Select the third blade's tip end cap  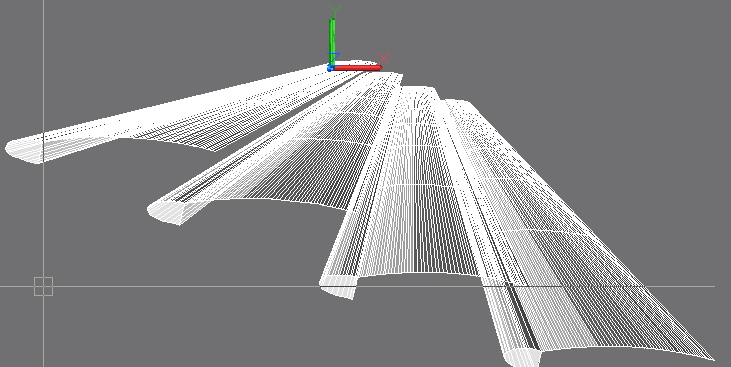point(337,285)
